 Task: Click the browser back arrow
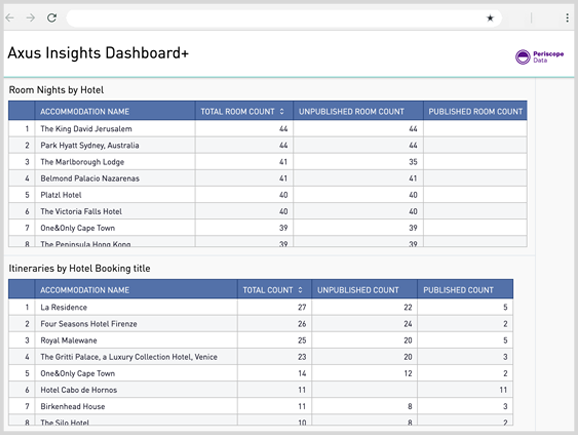10,18
